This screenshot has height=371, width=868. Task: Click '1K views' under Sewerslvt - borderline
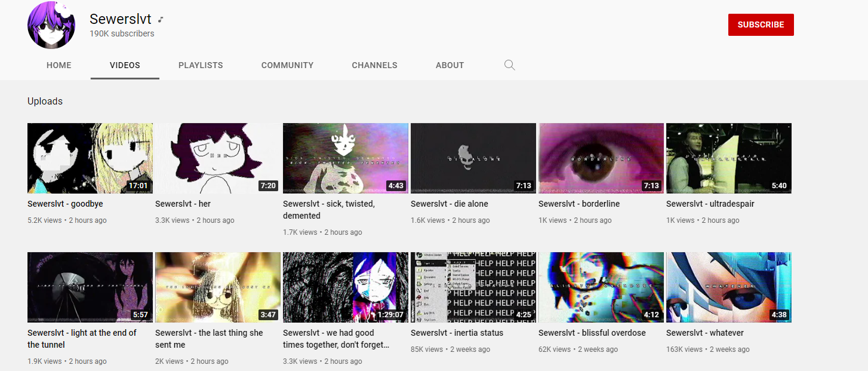pos(553,220)
